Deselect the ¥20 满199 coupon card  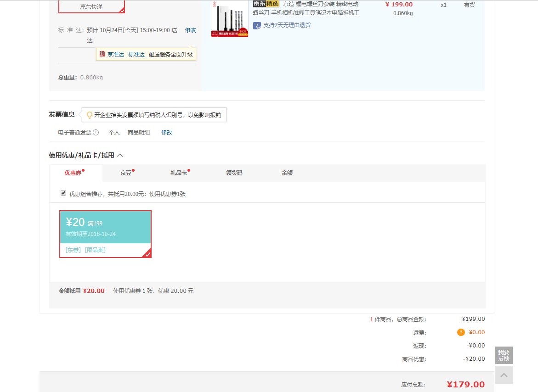(x=105, y=234)
